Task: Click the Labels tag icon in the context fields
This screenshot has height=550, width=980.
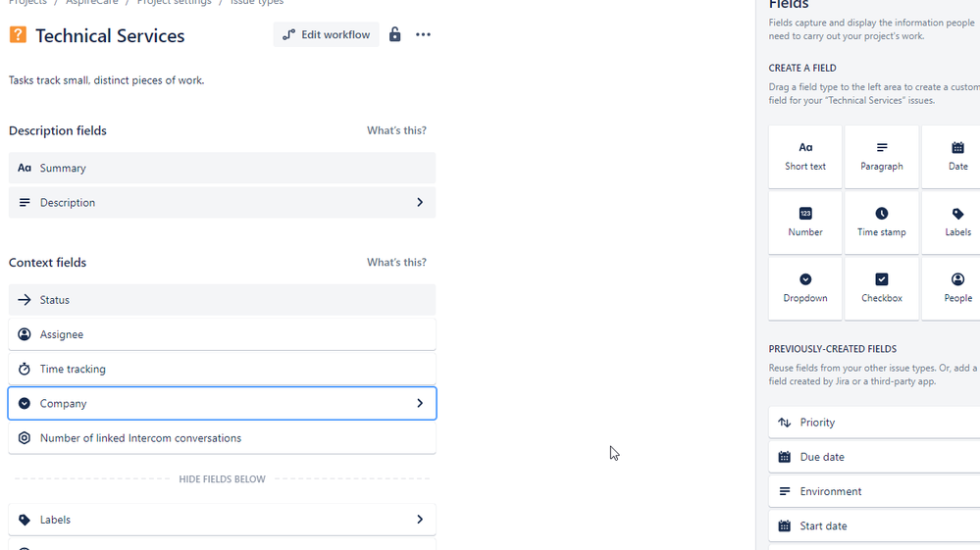Action: point(25,520)
